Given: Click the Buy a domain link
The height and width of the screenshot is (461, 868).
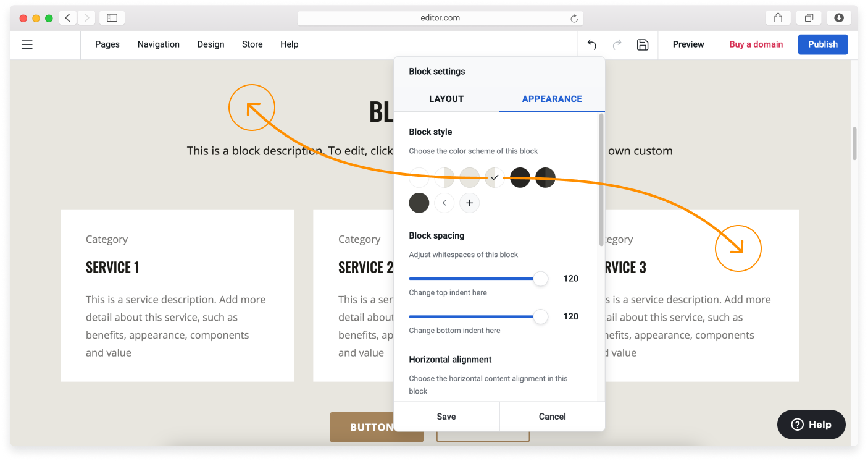Looking at the screenshot, I should pos(756,44).
